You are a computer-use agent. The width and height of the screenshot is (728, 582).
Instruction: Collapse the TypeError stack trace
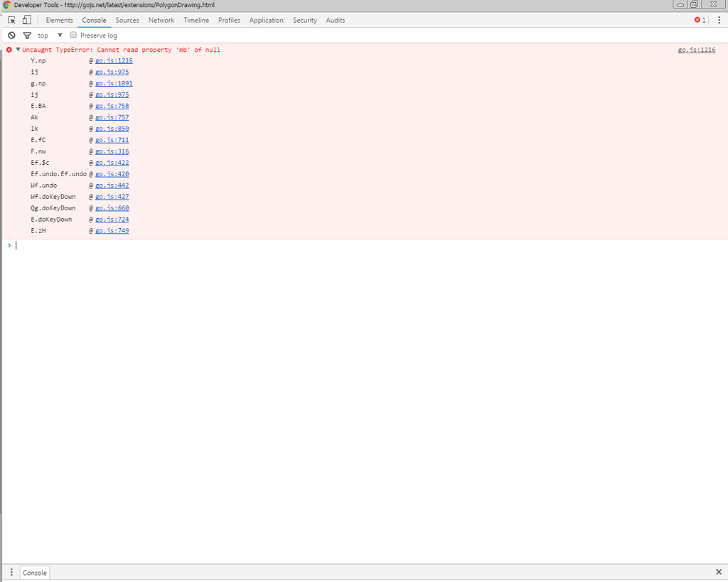pyautogui.click(x=16, y=50)
